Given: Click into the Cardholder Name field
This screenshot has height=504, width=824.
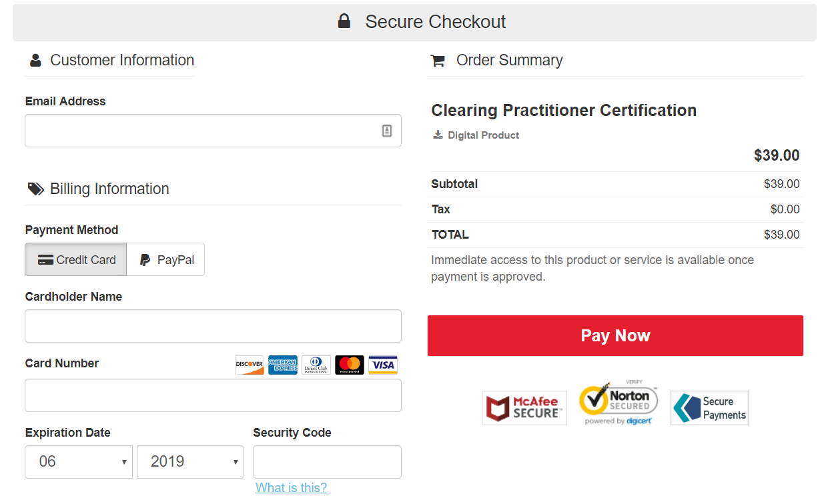Looking at the screenshot, I should pos(213,326).
